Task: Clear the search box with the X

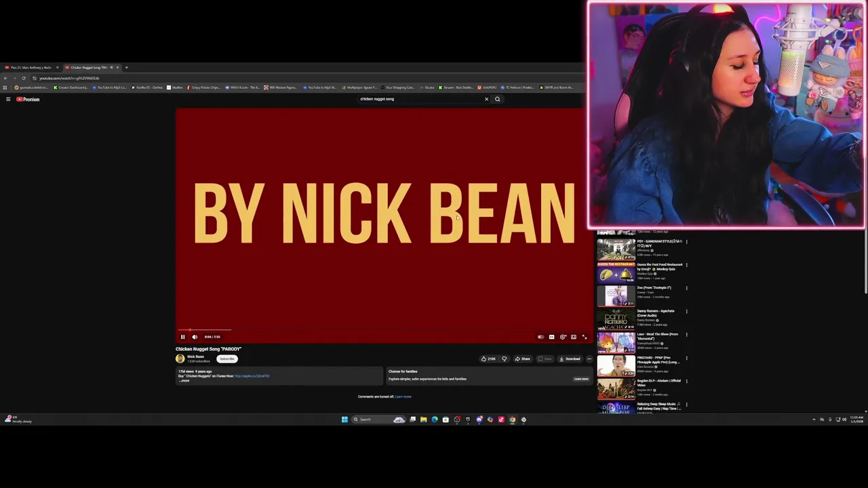Action: [x=486, y=99]
